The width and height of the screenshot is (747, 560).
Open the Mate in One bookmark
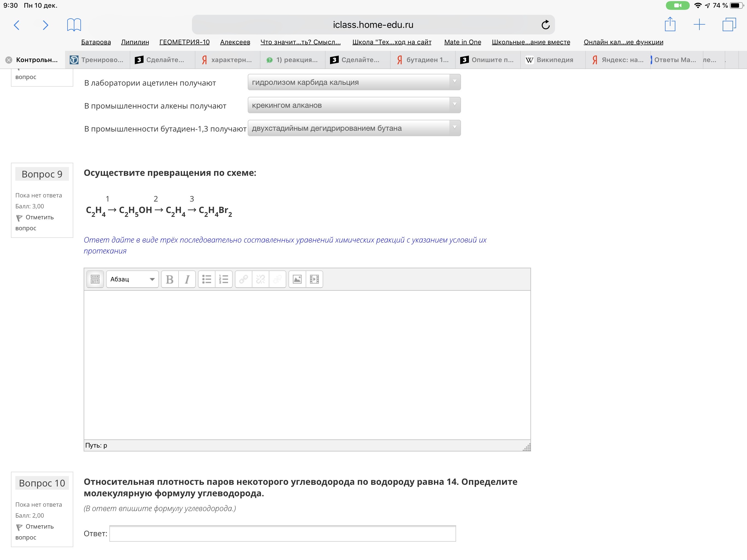[x=462, y=42]
